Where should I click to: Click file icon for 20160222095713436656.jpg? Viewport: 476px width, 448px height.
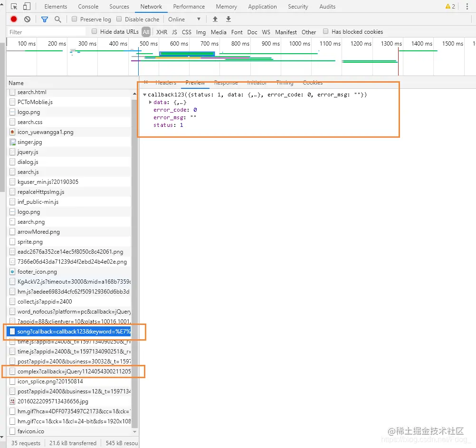pos(12,401)
